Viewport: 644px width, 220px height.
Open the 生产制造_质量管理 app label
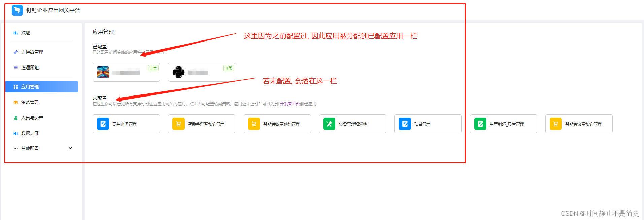(x=507, y=124)
